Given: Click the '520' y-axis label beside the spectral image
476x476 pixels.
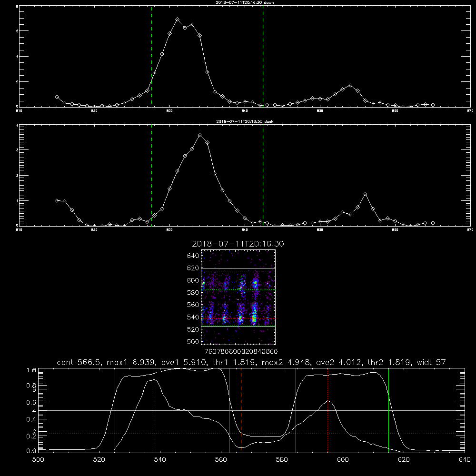Looking at the screenshot, I should [x=193, y=329].
